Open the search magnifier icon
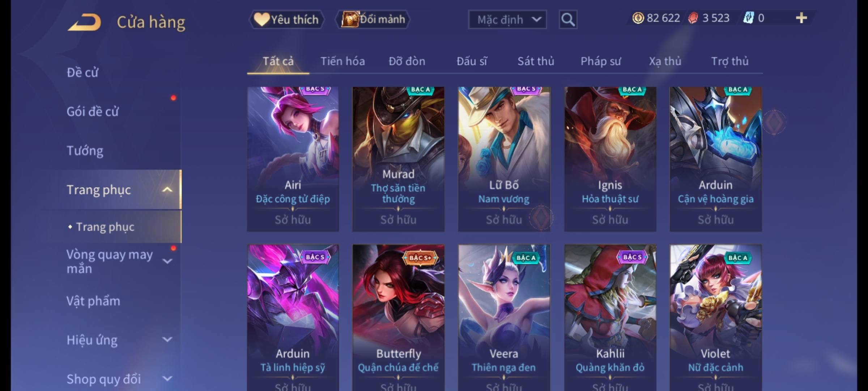868x391 pixels. point(568,20)
